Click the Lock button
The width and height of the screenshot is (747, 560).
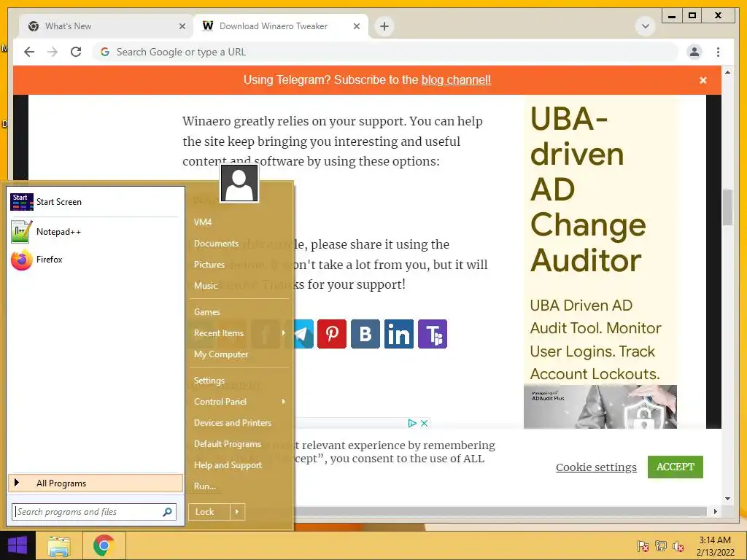pyautogui.click(x=209, y=512)
